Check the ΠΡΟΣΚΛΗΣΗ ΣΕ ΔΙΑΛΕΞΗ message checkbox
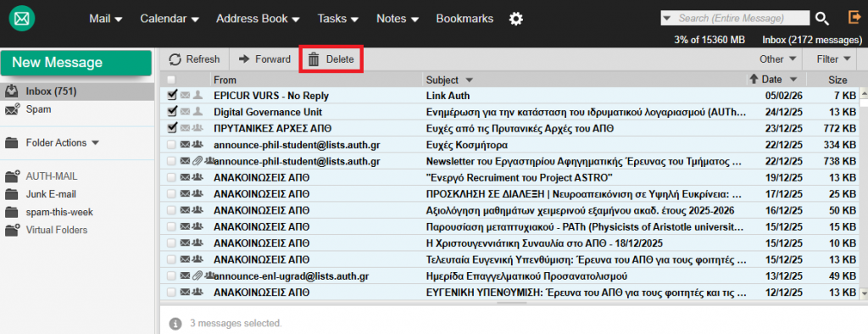Image resolution: width=868 pixels, height=334 pixels. (171, 194)
